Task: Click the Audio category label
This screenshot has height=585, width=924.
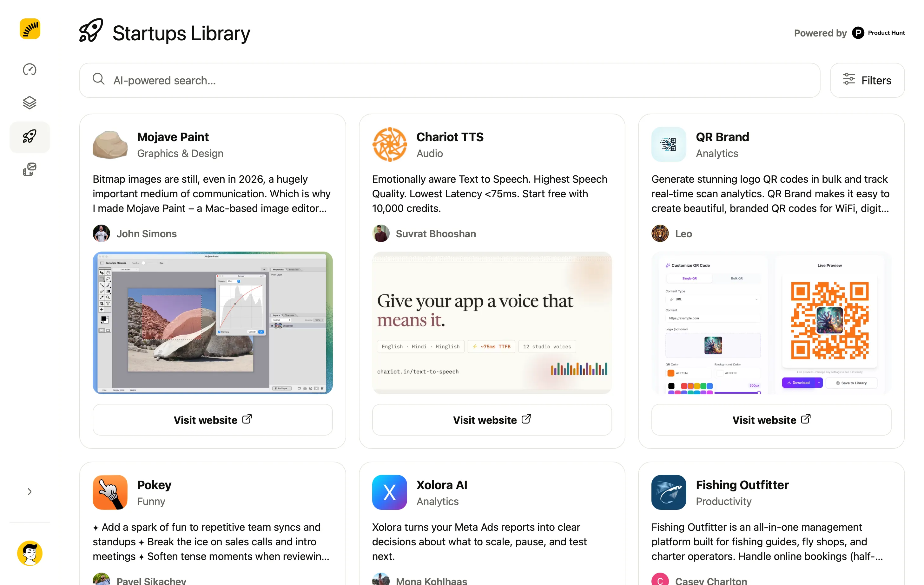Action: 430,154
